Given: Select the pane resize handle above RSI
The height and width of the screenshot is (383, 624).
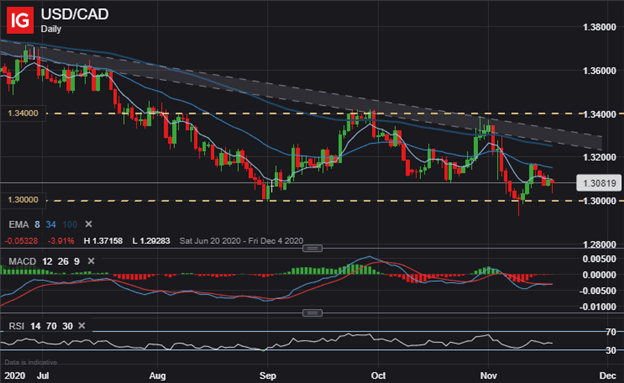Looking at the screenshot, I should (x=312, y=313).
